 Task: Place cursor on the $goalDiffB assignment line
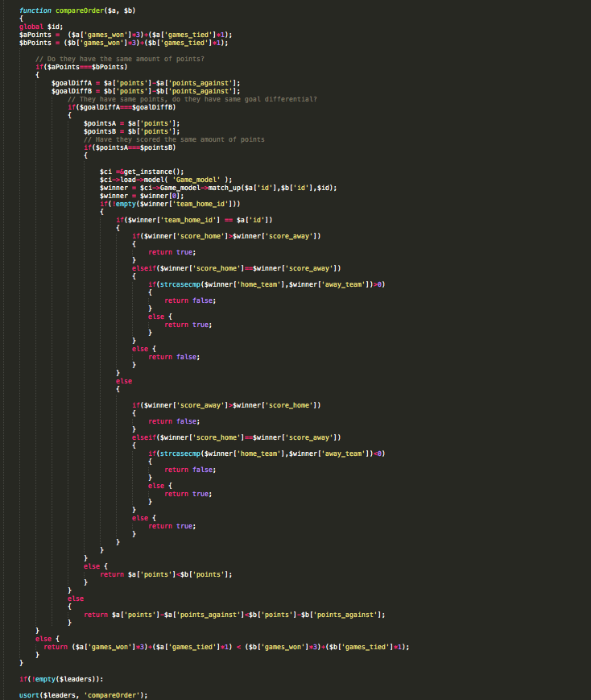click(146, 91)
